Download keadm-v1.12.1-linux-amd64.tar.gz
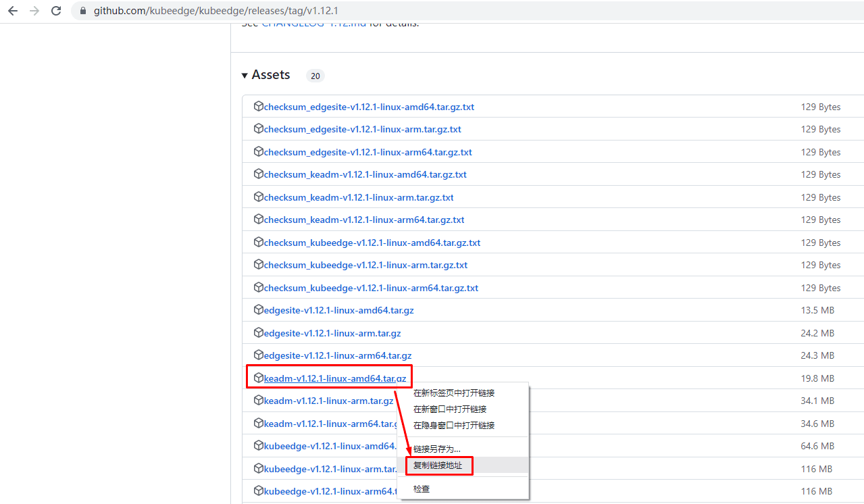This screenshot has width=864, height=504. point(335,378)
